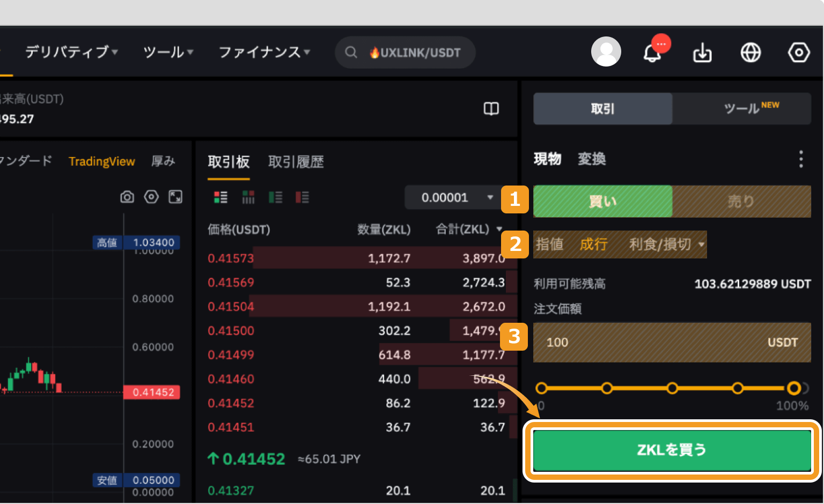824x504 pixels.
Task: Click sell order price 0.41499
Action: [231, 355]
